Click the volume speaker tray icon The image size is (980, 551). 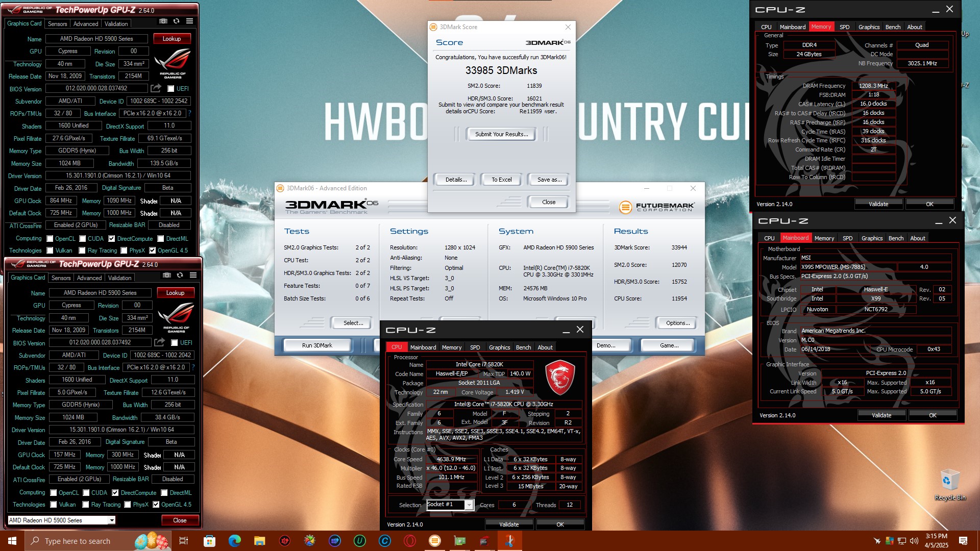click(x=914, y=541)
